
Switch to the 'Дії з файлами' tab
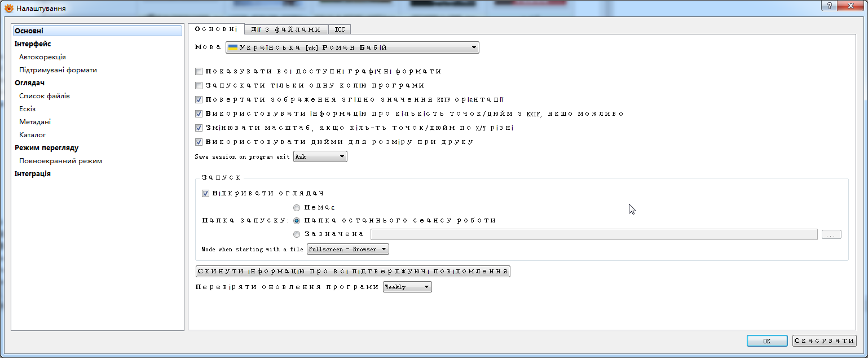pyautogui.click(x=287, y=29)
